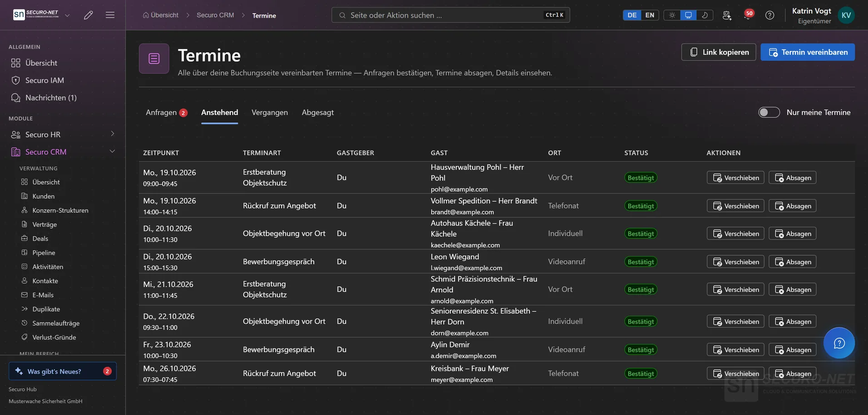This screenshot has height=415, width=868.
Task: Click the Termin vereinbaren button
Action: 808,52
